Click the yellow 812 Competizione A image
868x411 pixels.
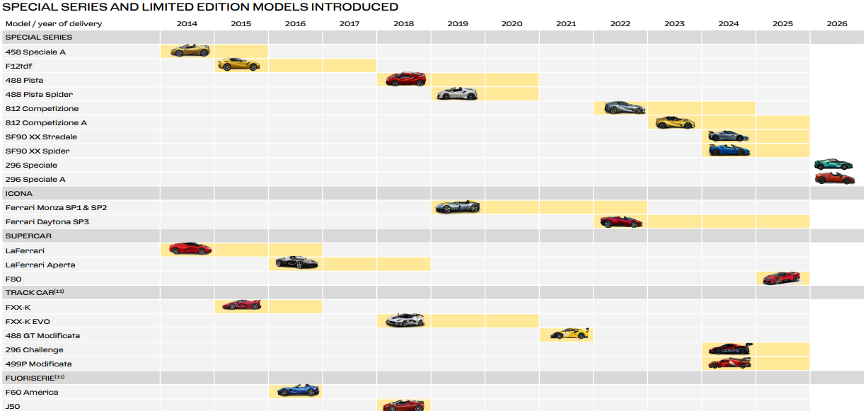point(676,122)
